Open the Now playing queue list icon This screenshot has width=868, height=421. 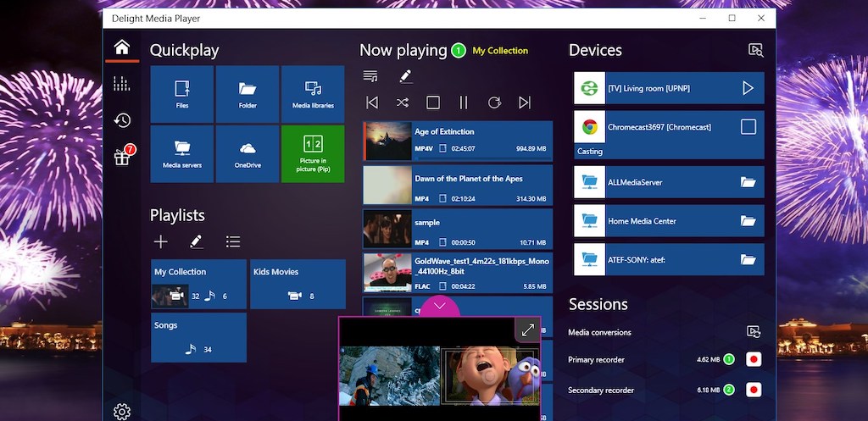pyautogui.click(x=370, y=76)
